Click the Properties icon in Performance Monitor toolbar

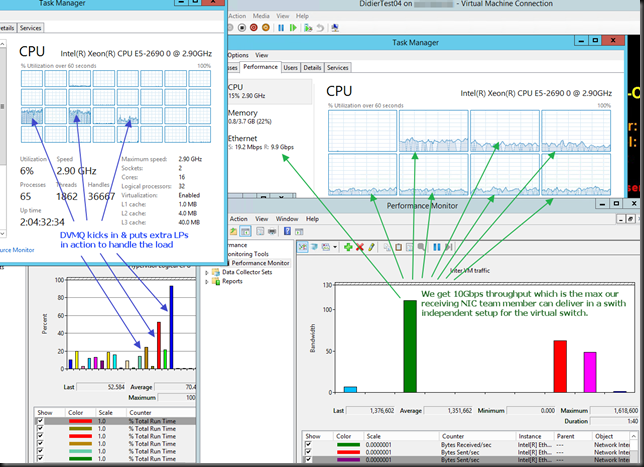260,231
